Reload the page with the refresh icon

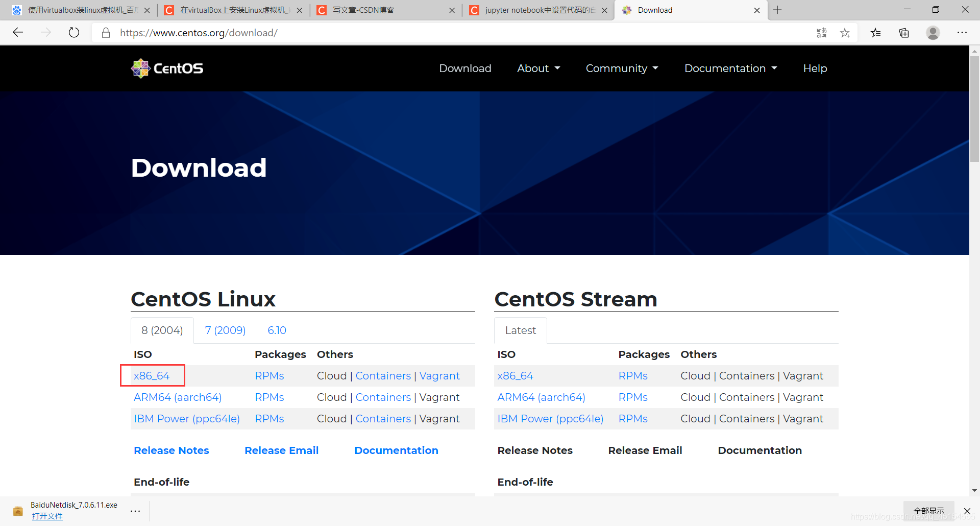point(74,33)
